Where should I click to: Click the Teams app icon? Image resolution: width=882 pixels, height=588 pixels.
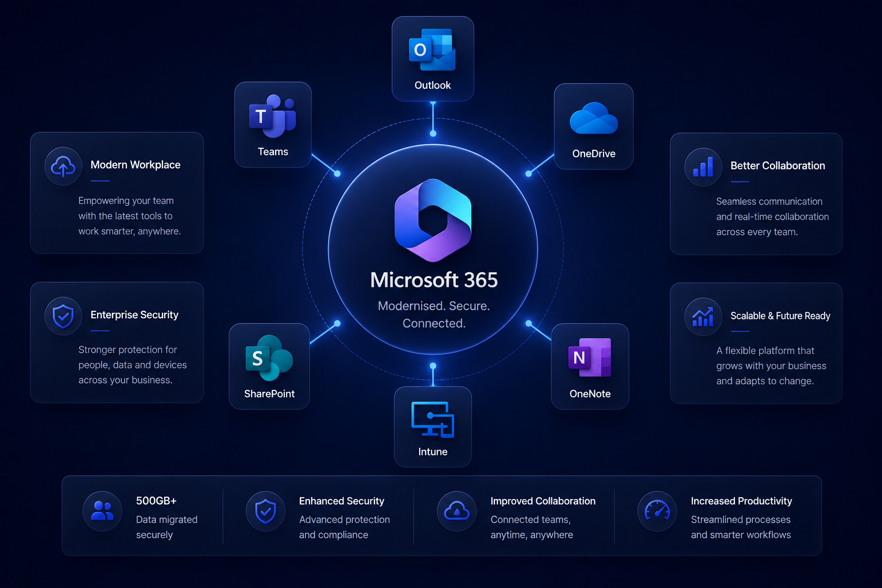[273, 116]
